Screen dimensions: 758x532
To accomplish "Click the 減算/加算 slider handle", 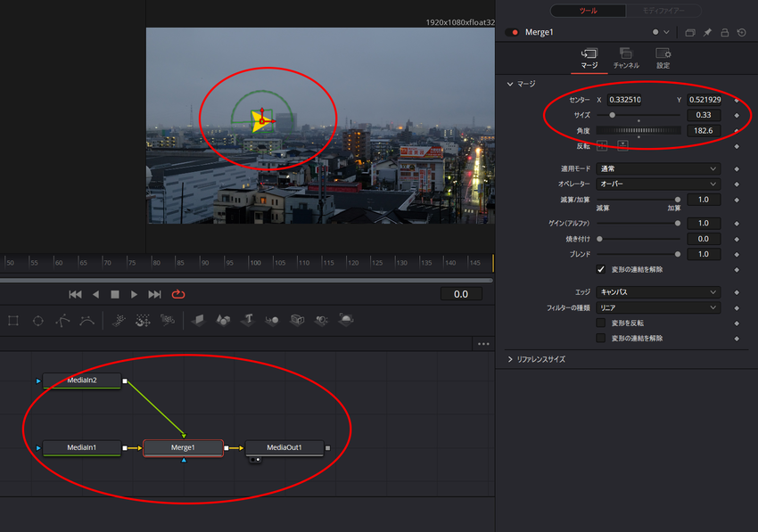I will tap(677, 200).
